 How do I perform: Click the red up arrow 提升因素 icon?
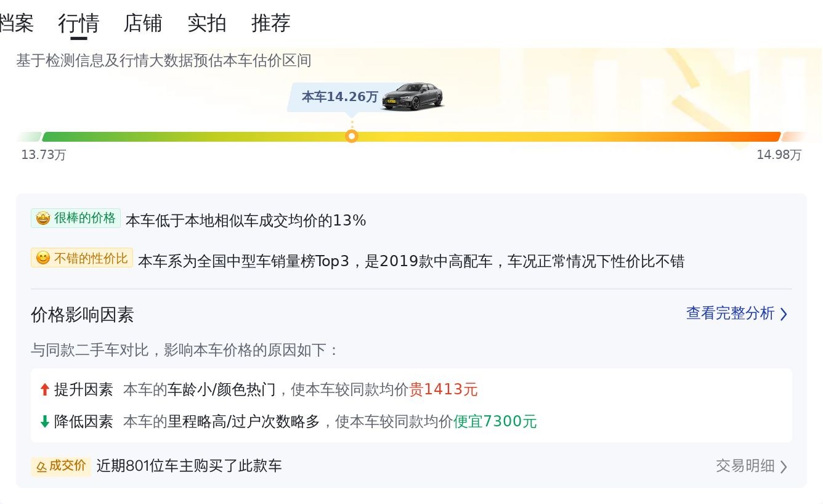coord(44,389)
